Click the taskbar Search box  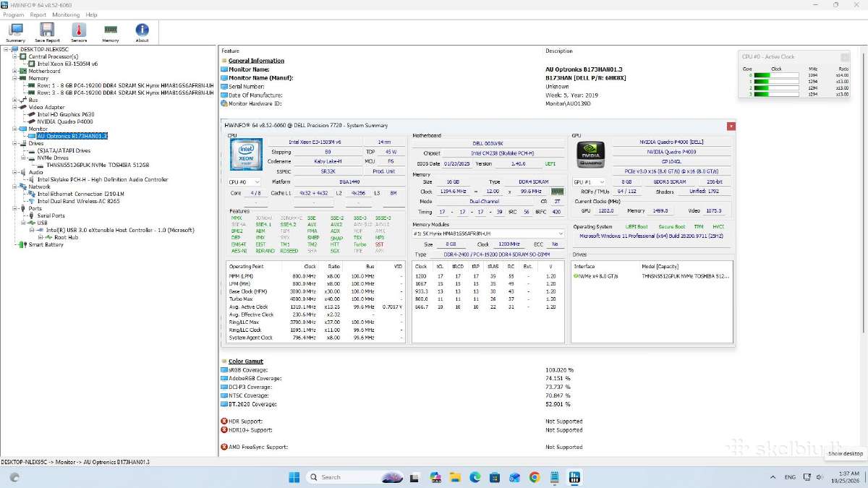pyautogui.click(x=355, y=477)
